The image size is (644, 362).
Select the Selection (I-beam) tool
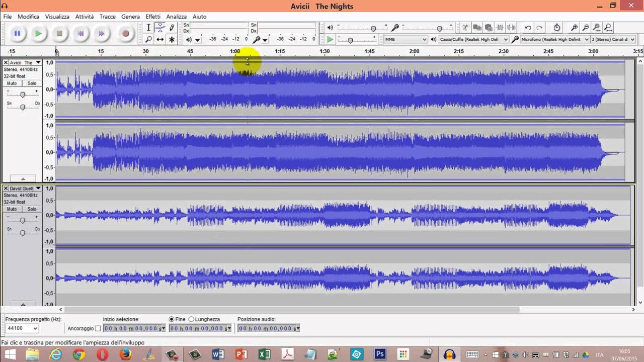tap(148, 28)
